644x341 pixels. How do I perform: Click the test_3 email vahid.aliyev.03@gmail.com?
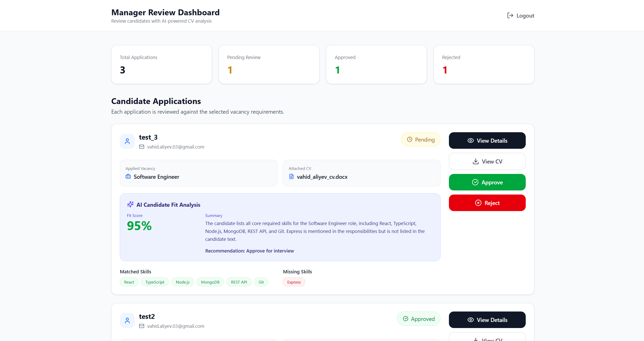pos(175,147)
